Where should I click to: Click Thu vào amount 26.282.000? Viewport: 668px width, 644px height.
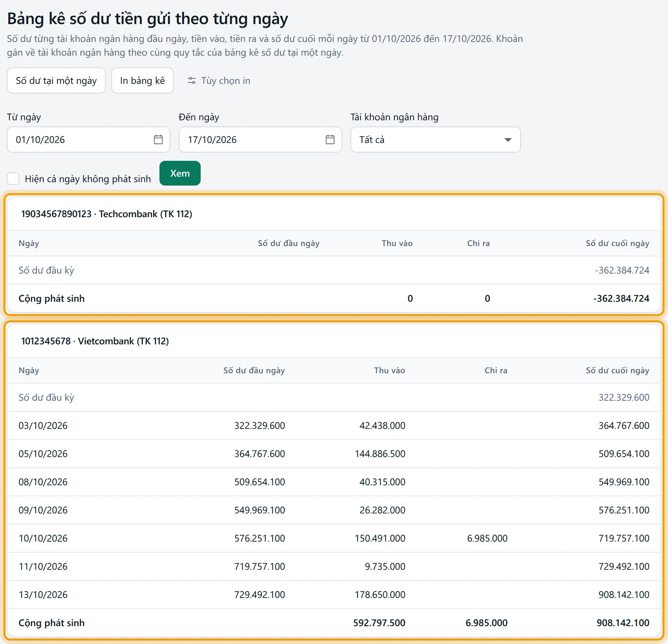382,510
